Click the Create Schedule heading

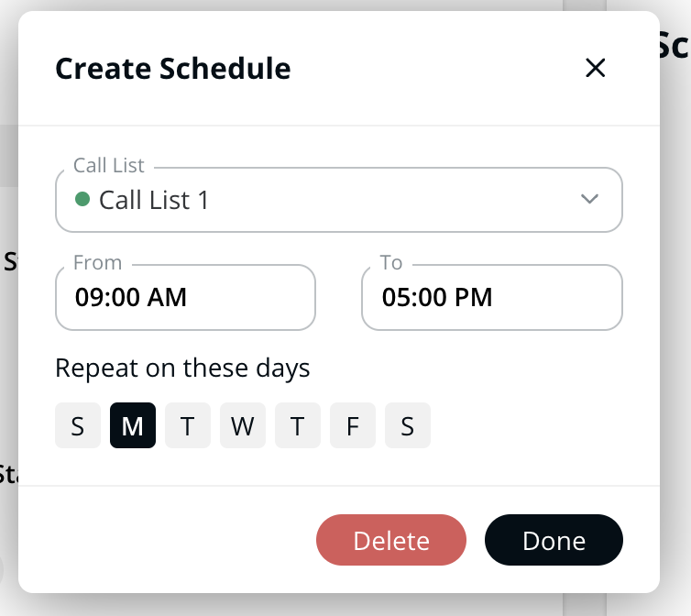coord(173,69)
